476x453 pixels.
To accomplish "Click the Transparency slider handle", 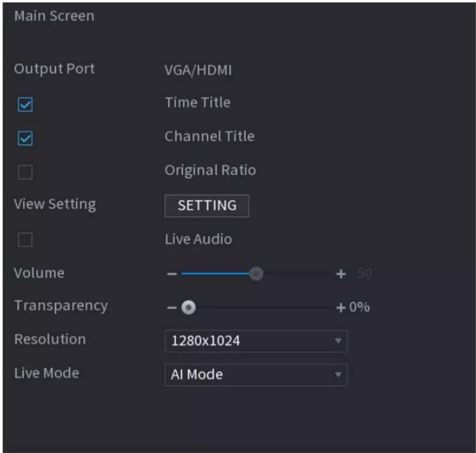I will [189, 308].
